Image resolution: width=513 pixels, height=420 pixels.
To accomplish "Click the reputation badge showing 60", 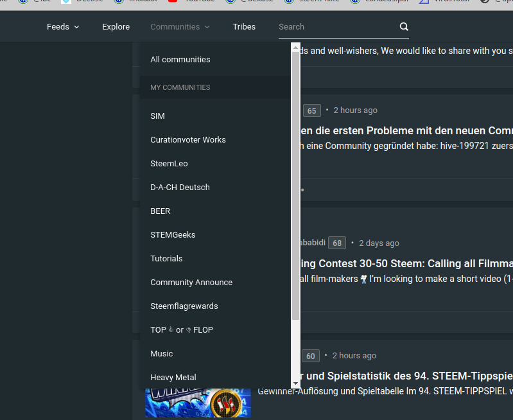I will tap(310, 356).
